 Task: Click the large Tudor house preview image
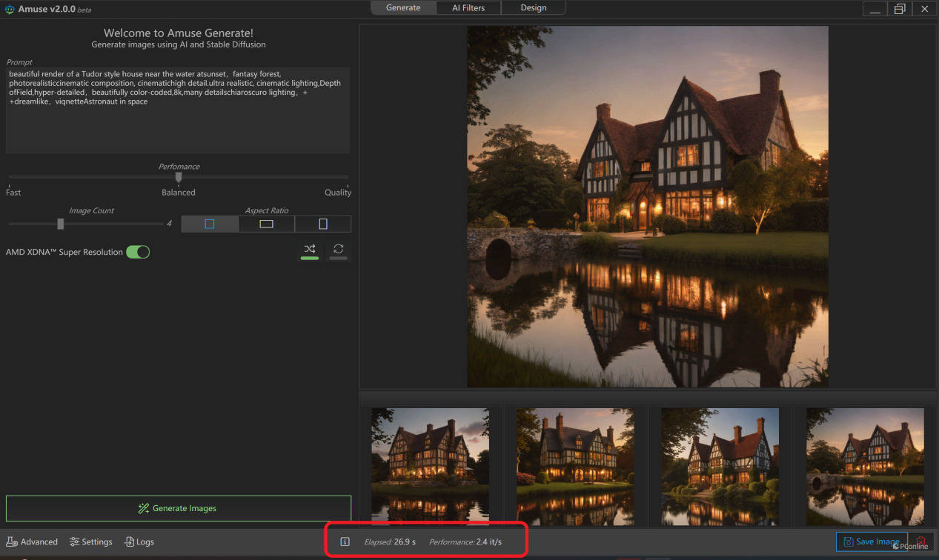(648, 207)
